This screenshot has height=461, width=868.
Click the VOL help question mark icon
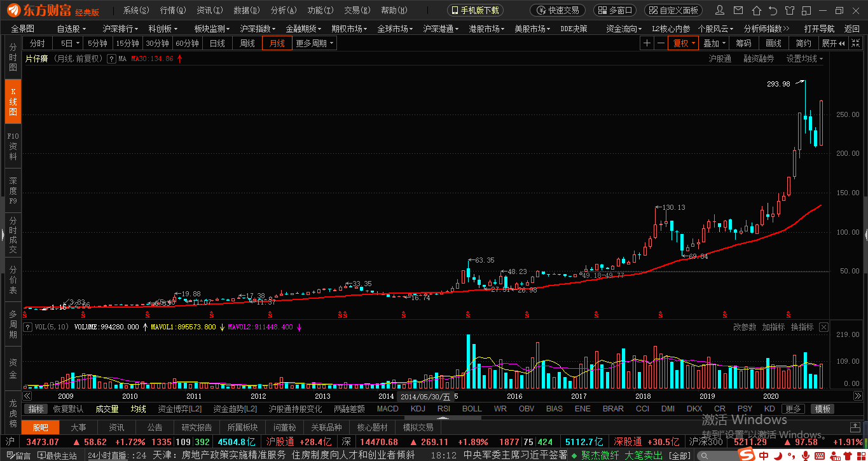pos(28,327)
